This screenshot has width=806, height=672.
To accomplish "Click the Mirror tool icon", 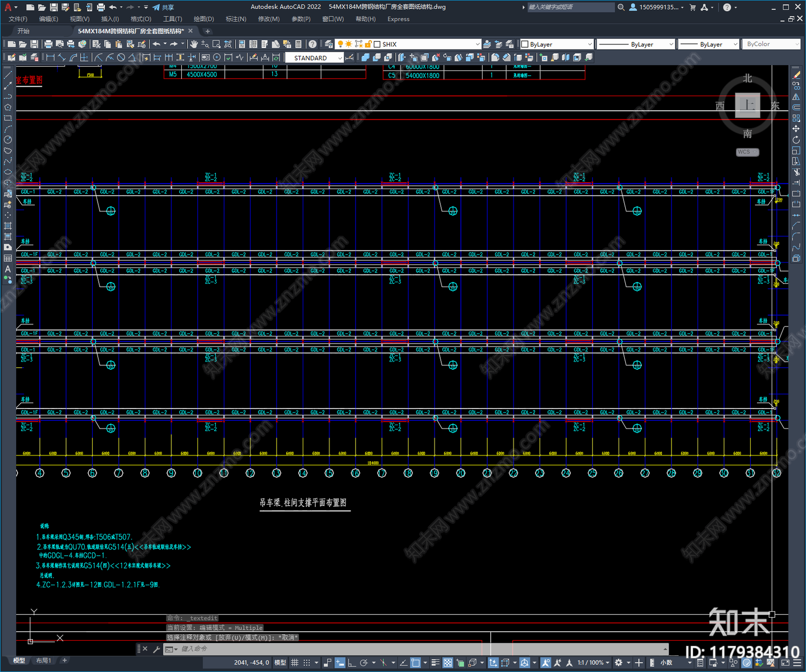I will point(796,97).
